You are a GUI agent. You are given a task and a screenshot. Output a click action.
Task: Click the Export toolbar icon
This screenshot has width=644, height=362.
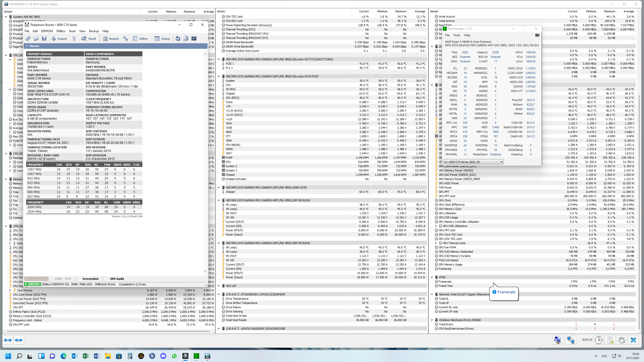[59, 39]
